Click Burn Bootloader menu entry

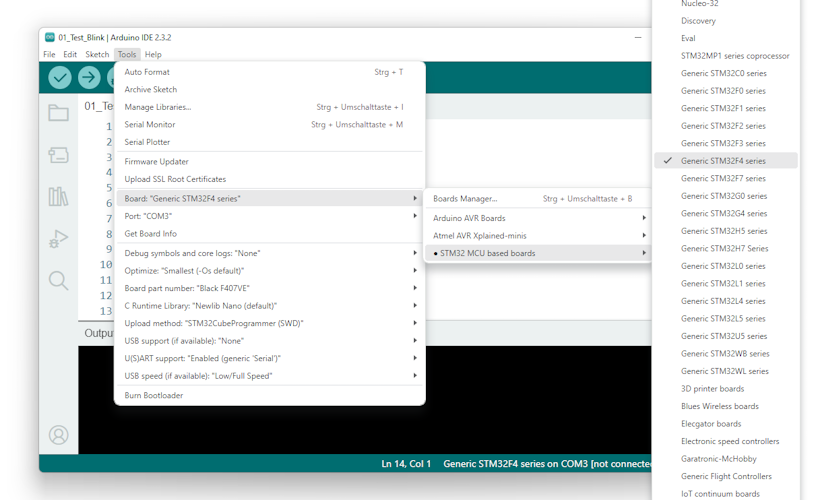270,395
